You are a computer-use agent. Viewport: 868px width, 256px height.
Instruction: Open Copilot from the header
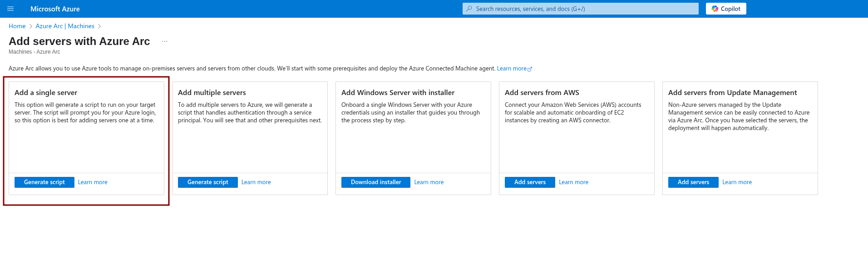(x=726, y=9)
